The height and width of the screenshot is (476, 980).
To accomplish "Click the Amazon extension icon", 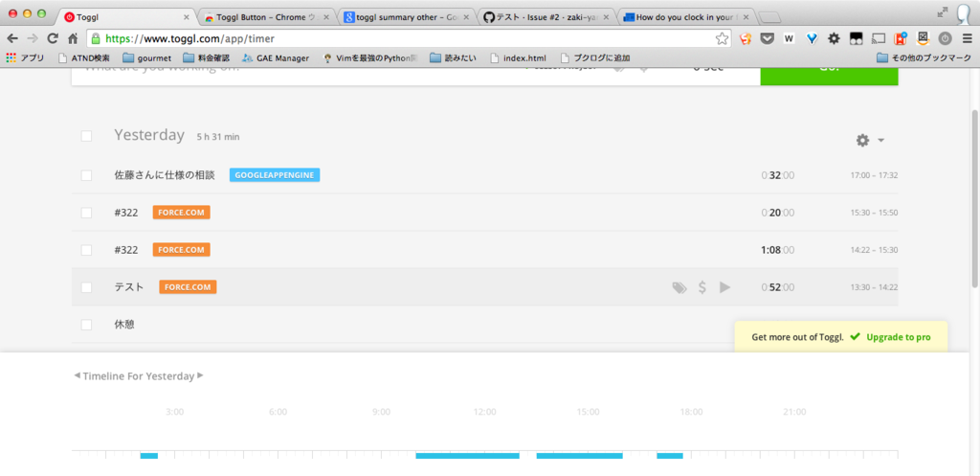I will coord(924,38).
